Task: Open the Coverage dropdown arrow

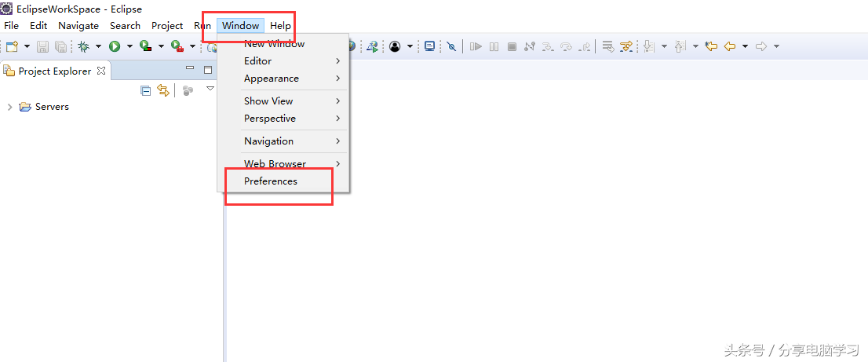Action: pyautogui.click(x=161, y=46)
